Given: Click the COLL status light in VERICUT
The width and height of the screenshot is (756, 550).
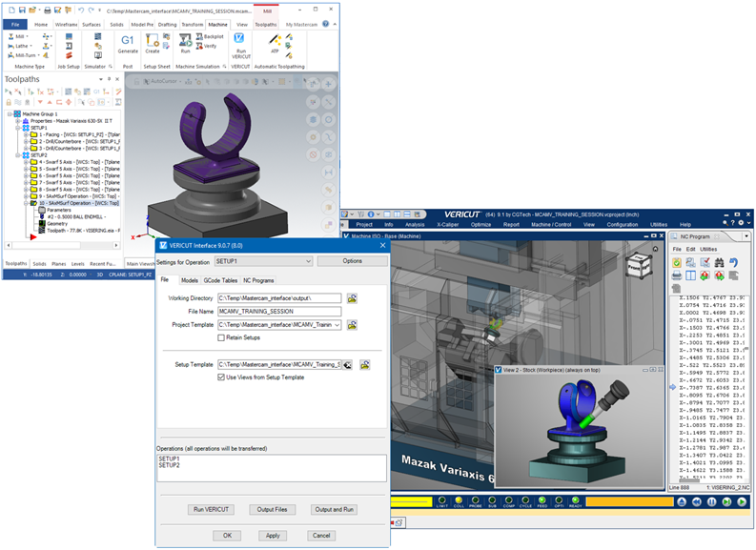Looking at the screenshot, I should [459, 499].
